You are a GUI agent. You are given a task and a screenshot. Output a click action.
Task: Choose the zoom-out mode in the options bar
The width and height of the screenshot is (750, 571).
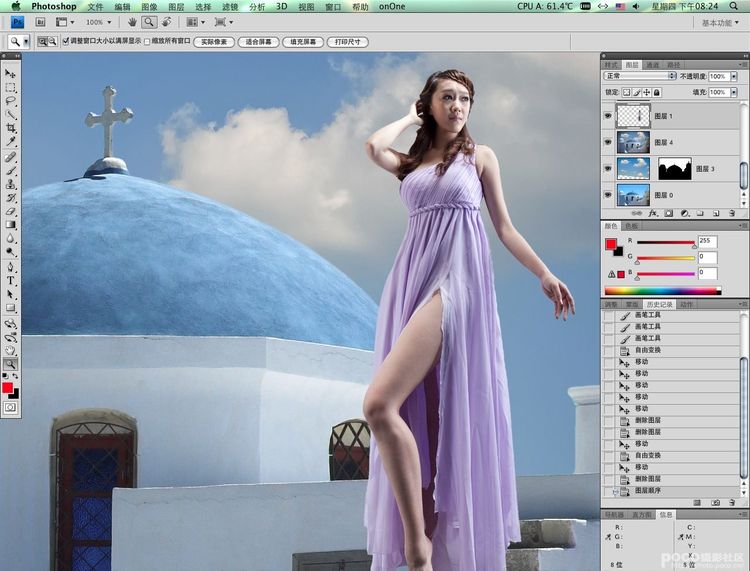point(53,42)
